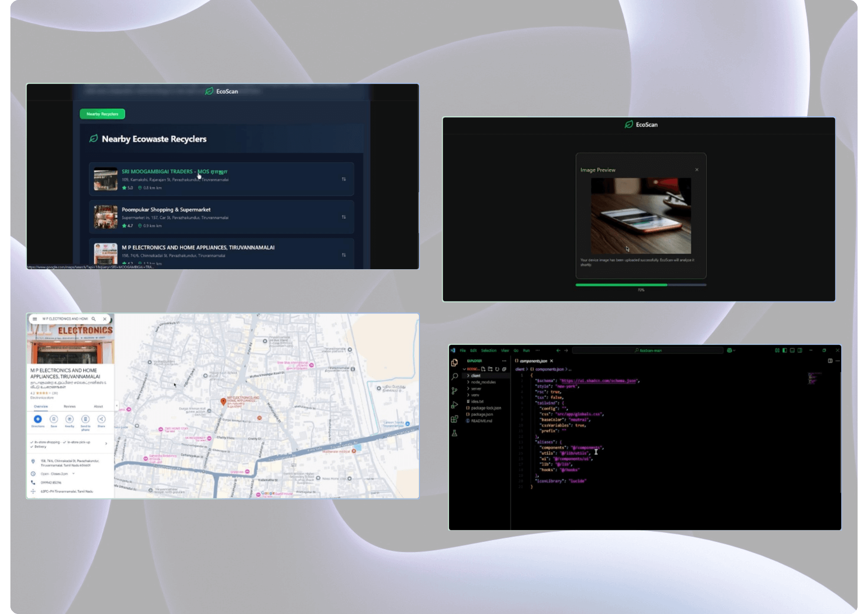Click Send to phone icon in Google Maps
Screen dimensions: 868x614
(85, 419)
